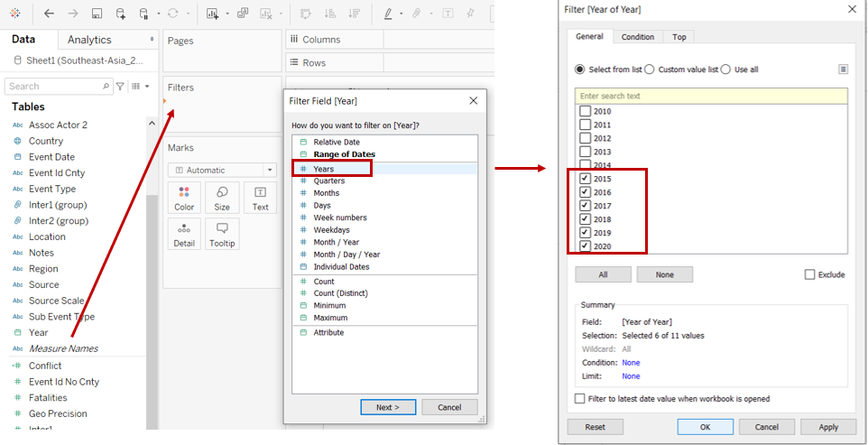Screen dimensions: 868x445
Task: Open the Size marks card
Action: (222, 198)
